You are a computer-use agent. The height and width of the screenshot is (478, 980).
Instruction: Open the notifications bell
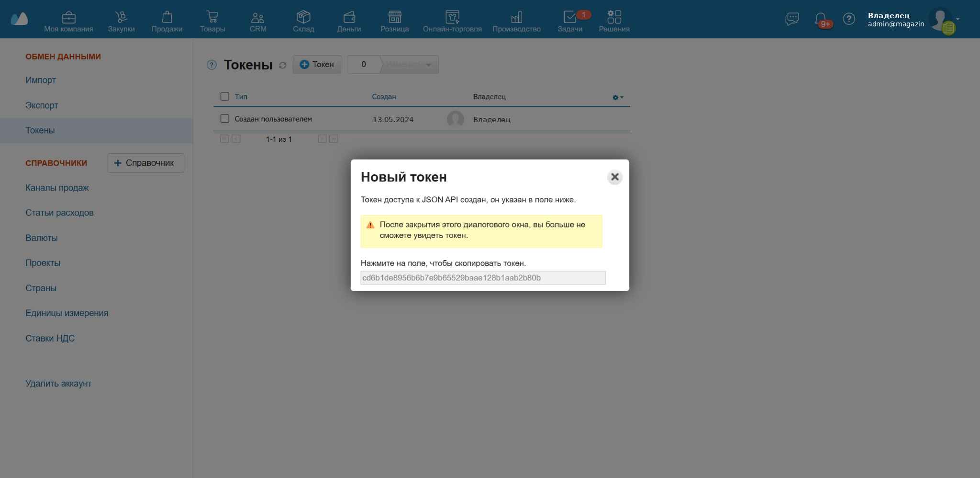821,20
